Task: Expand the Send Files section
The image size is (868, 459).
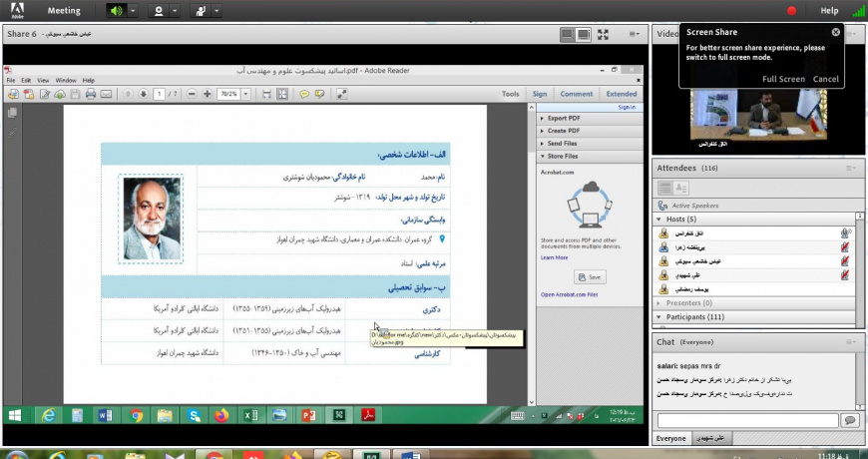Action: (590, 144)
